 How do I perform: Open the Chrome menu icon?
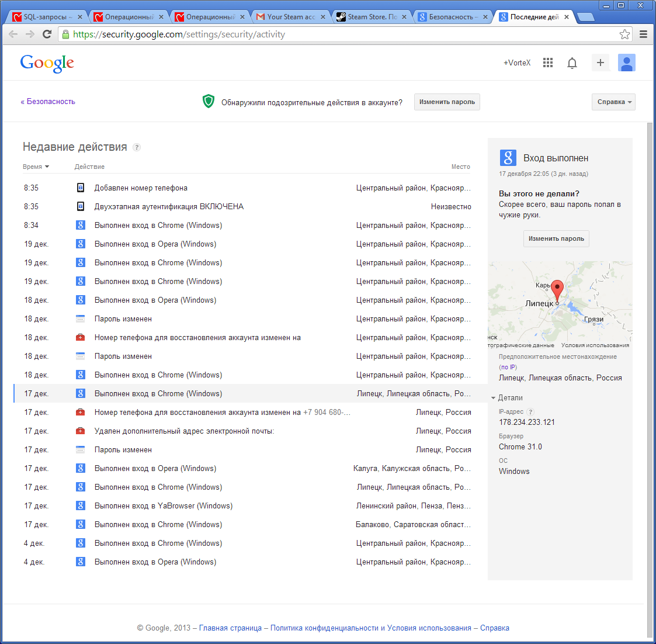(644, 34)
